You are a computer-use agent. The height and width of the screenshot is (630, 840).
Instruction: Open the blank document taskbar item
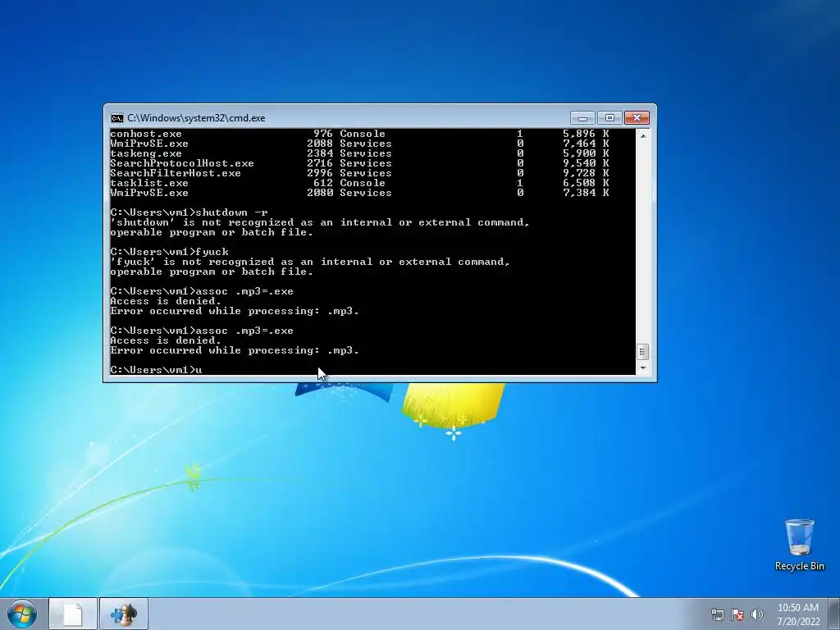[73, 614]
